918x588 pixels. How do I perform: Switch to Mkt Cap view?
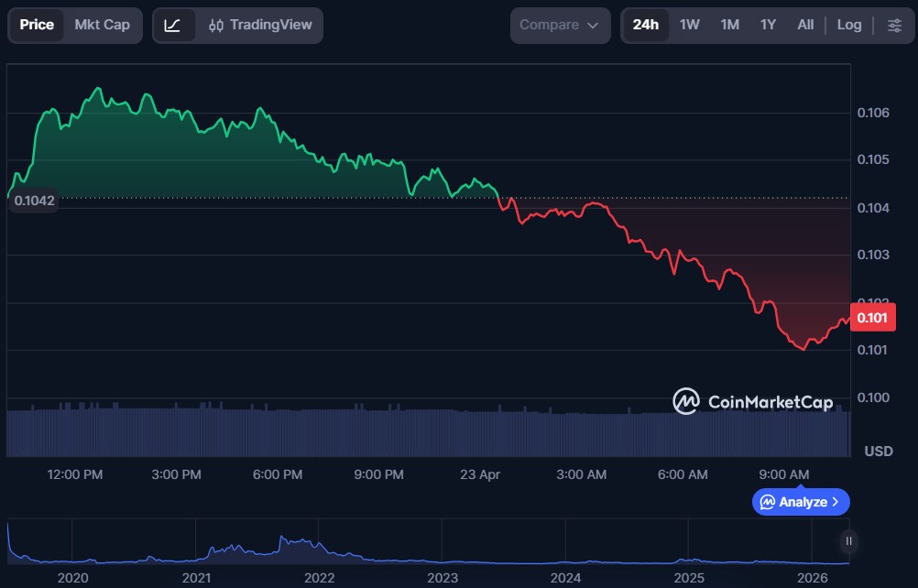[x=103, y=25]
